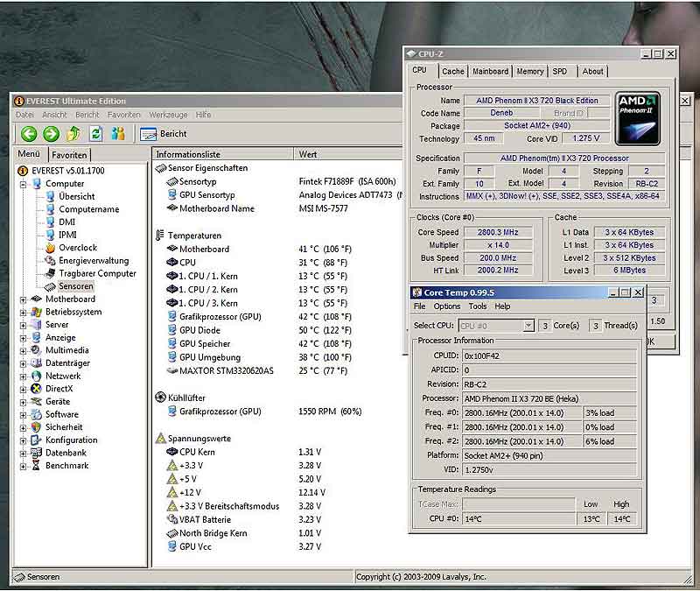Click the AMD Phenom II logo in CPU-Z
700x591 pixels.
tap(638, 118)
